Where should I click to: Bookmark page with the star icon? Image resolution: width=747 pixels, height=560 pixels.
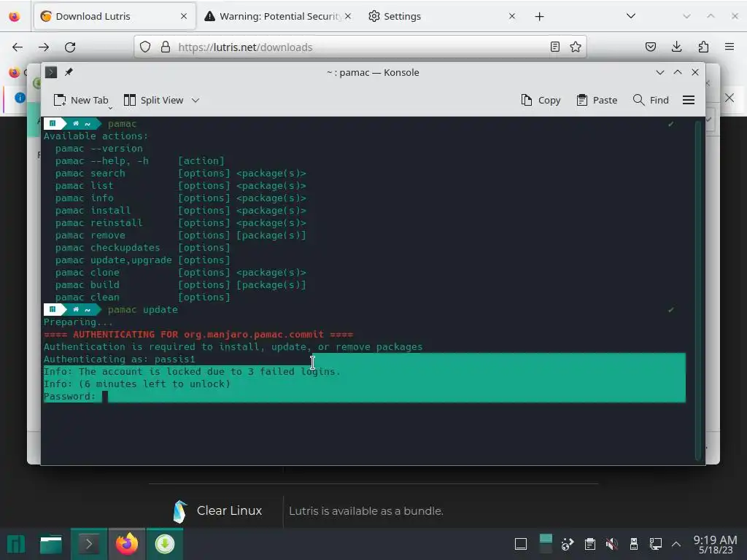(576, 47)
